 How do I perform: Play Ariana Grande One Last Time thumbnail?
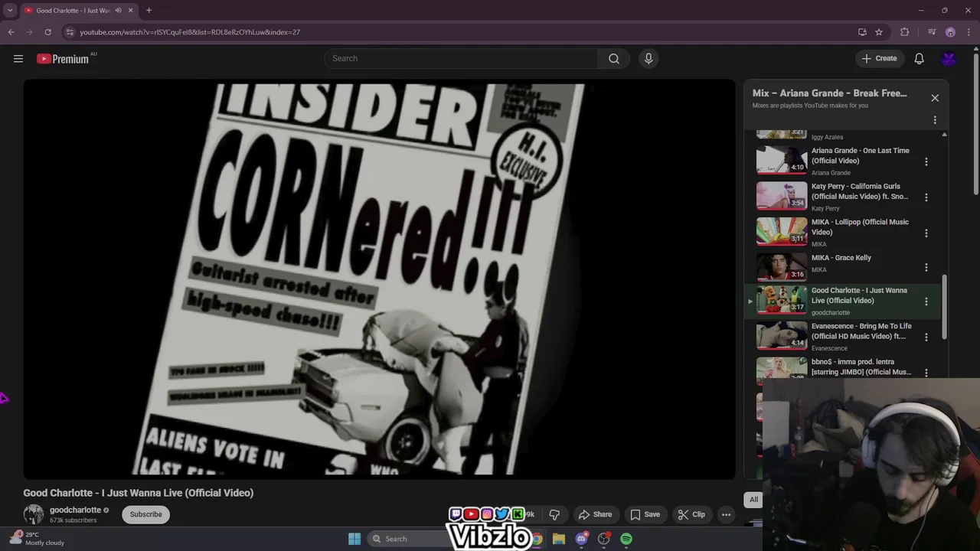(x=782, y=160)
